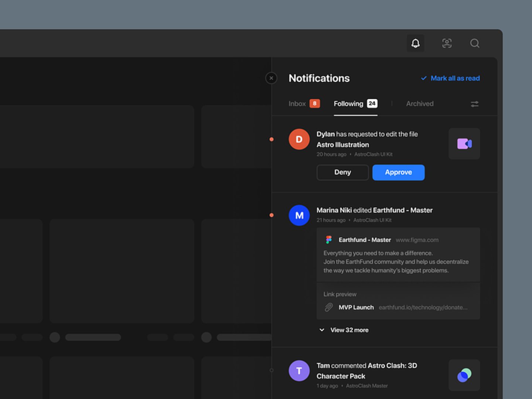The image size is (532, 399).
Task: Click the notification bell icon
Action: [x=415, y=44]
